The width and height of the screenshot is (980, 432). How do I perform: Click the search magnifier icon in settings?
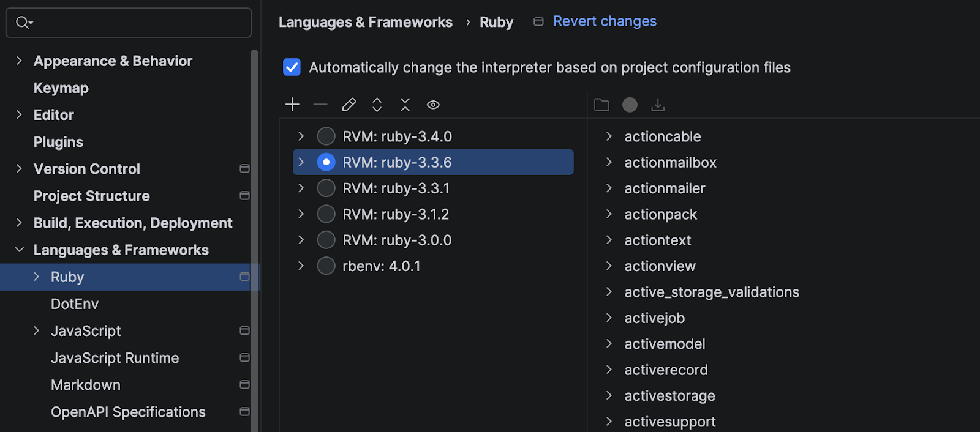coord(23,23)
